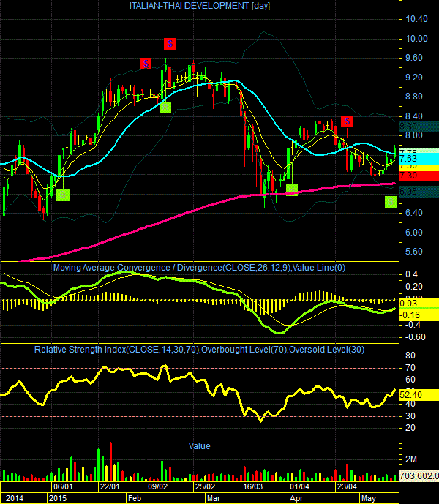
Task: Click the yellow 7.50 price tag
Action: click(x=419, y=167)
